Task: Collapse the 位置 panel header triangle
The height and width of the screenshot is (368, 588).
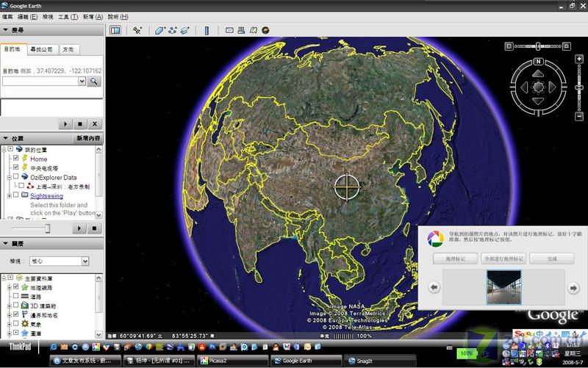Action: 6,138
